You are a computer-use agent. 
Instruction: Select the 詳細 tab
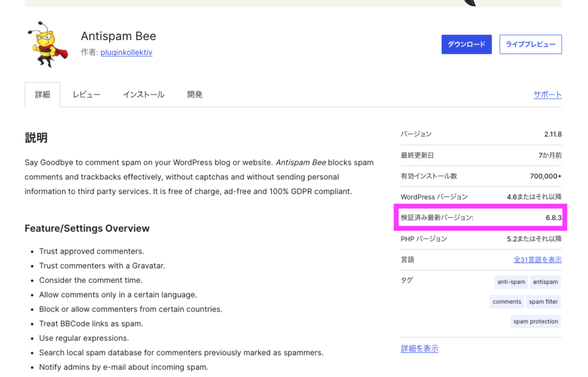point(42,95)
